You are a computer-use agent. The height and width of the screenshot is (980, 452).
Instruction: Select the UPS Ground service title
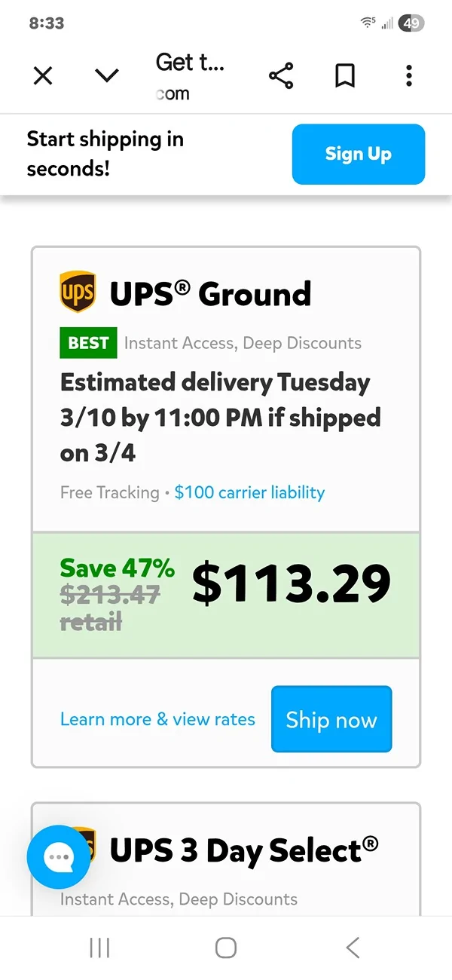[x=210, y=293]
